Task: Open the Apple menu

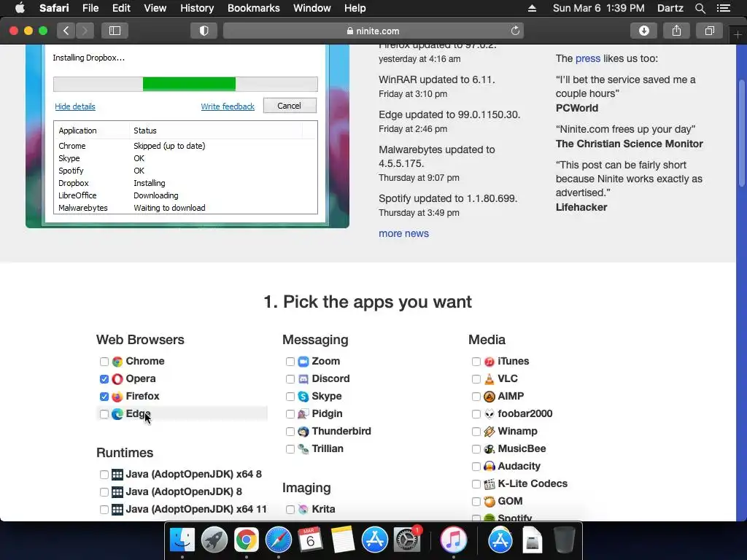Action: 20,8
